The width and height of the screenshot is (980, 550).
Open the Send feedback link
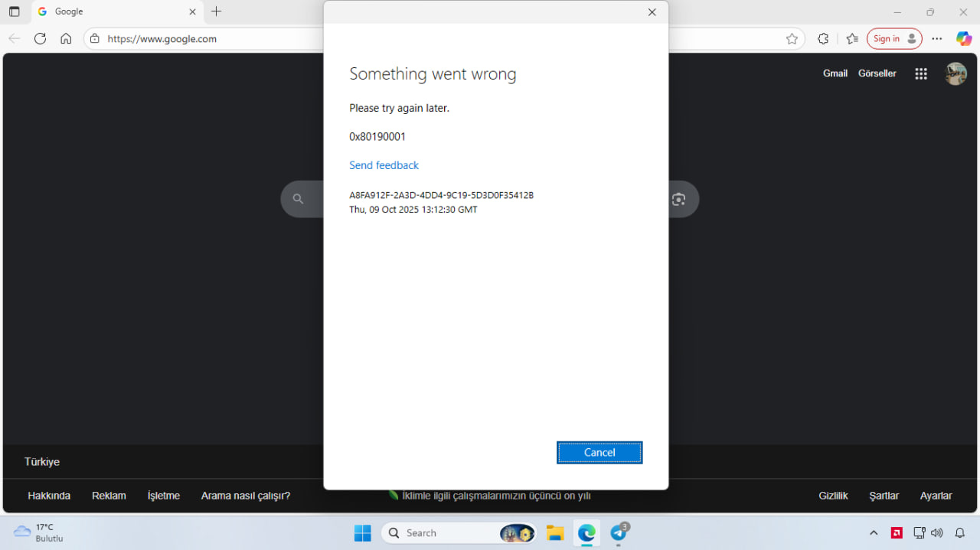point(384,165)
